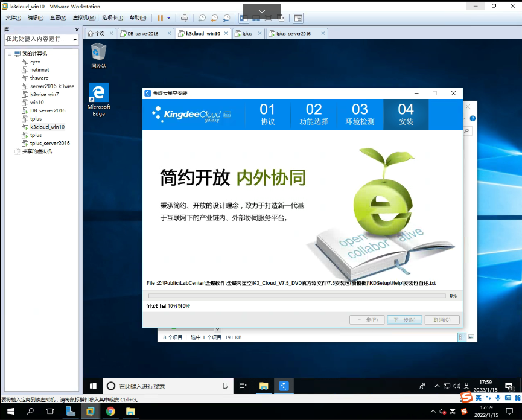The width and height of the screenshot is (522, 420).
Task: Click the Kingdee installer icon on guest taskbar
Action: 284,386
